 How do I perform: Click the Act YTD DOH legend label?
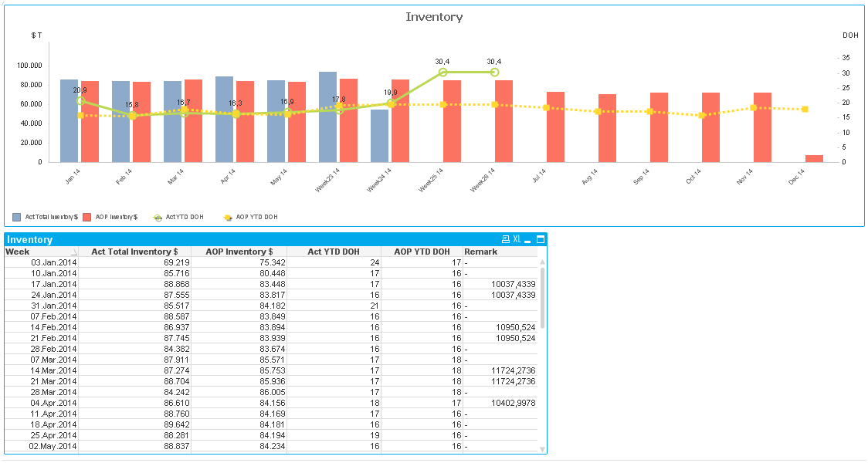185,217
